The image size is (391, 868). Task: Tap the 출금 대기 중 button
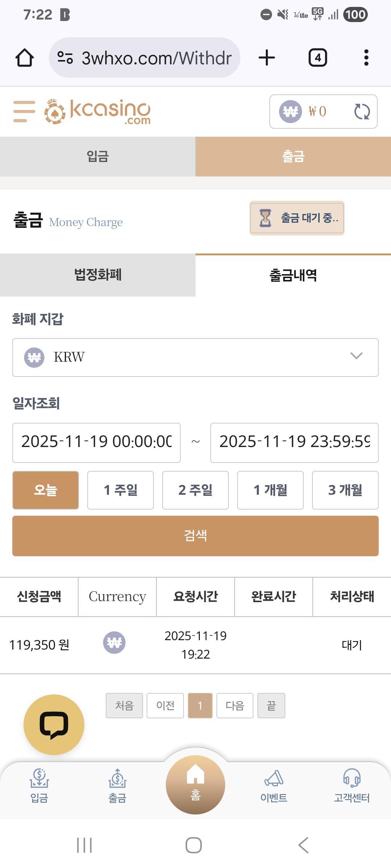tap(297, 218)
